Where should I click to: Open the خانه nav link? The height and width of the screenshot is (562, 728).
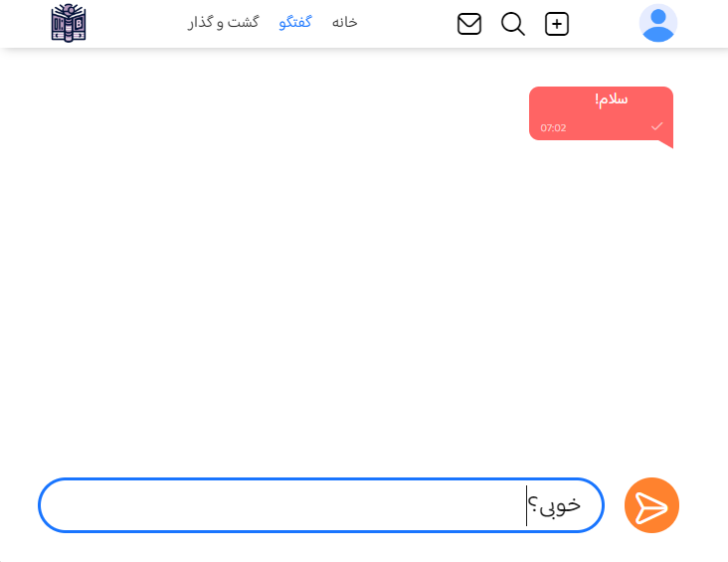click(x=344, y=22)
